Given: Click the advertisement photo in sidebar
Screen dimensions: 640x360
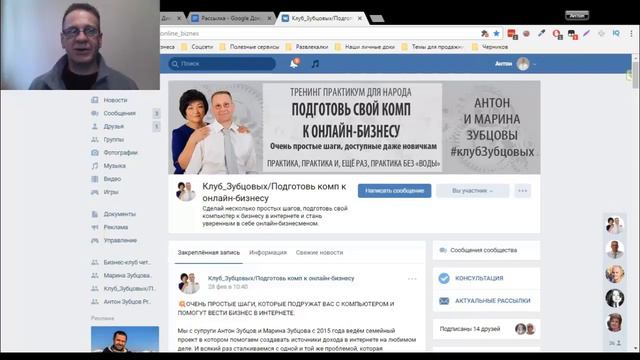Looking at the screenshot, I should pyautogui.click(x=125, y=339).
